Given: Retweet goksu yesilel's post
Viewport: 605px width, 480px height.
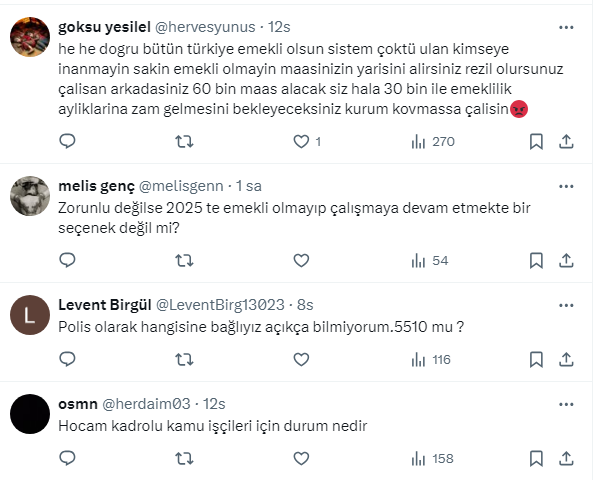Looking at the screenshot, I should (x=184, y=142).
